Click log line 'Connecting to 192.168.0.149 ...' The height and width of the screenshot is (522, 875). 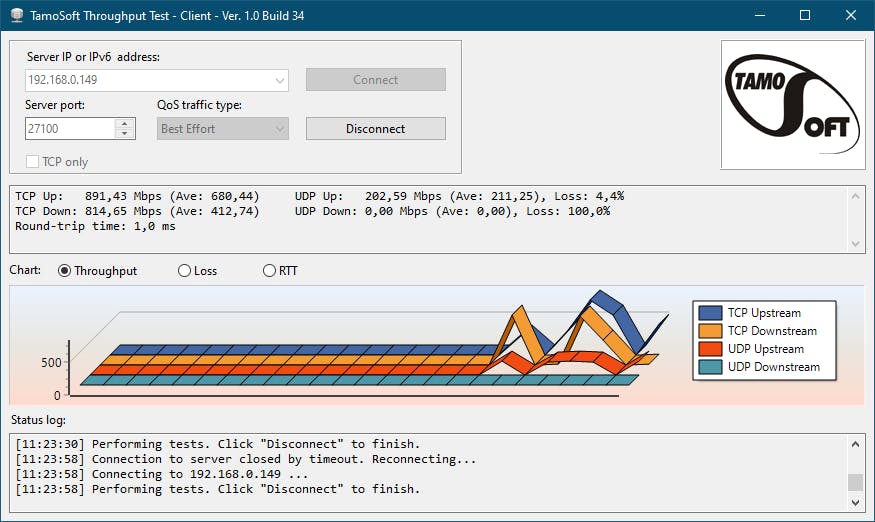pos(161,474)
